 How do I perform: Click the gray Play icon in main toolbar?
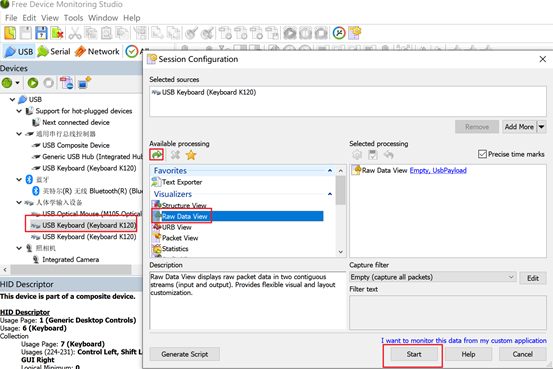pyautogui.click(x=290, y=33)
